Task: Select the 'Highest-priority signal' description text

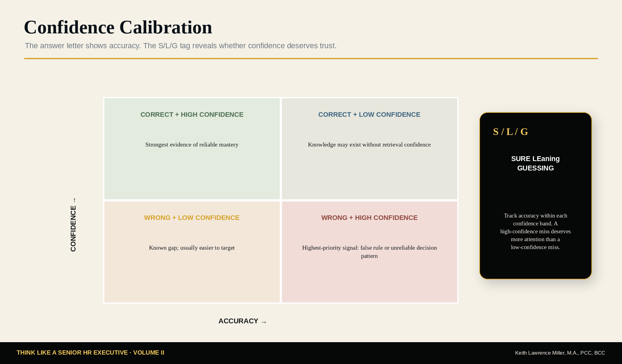Action: tap(369, 252)
